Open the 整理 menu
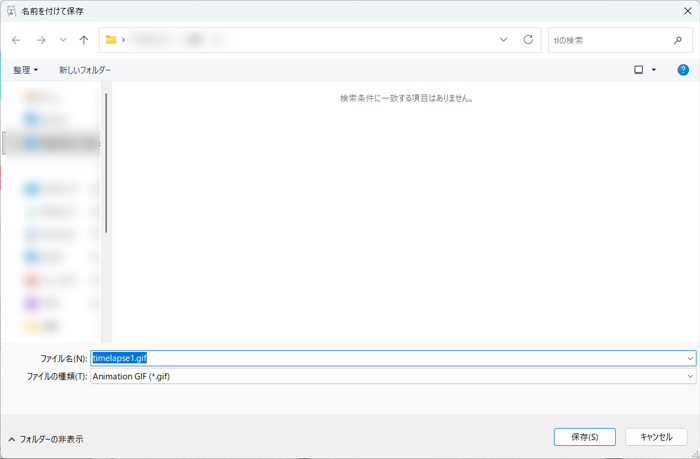This screenshot has width=700, height=459. coord(25,70)
